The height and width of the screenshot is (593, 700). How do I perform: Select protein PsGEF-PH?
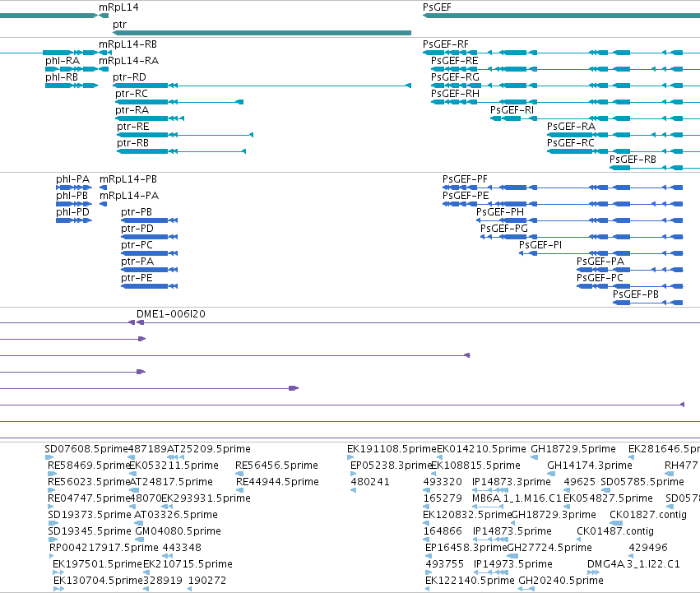(x=579, y=220)
